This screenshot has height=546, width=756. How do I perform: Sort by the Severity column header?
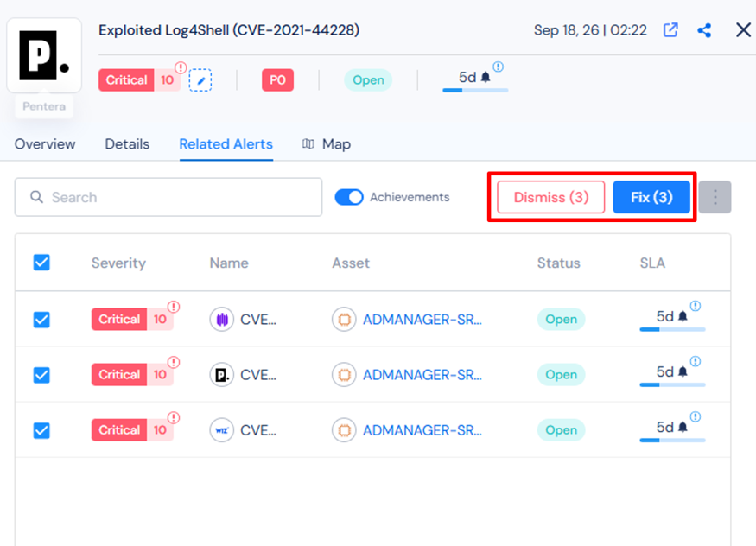118,263
